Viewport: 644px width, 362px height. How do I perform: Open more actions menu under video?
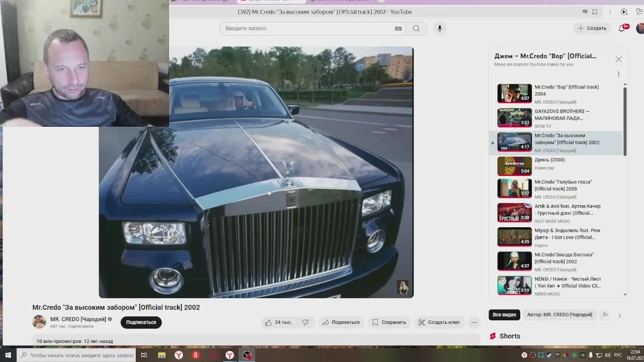474,322
